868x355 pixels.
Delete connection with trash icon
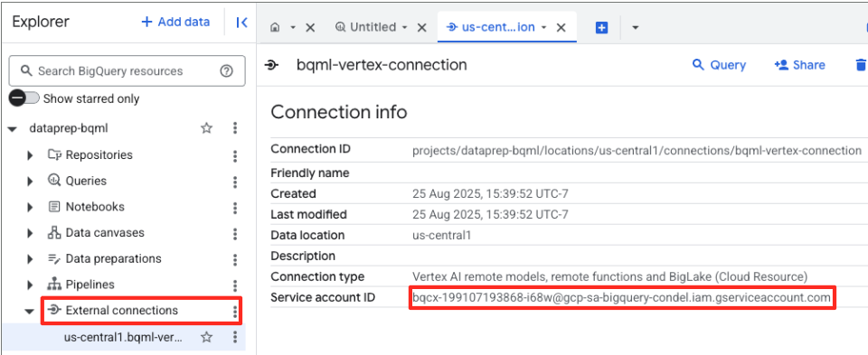[860, 65]
